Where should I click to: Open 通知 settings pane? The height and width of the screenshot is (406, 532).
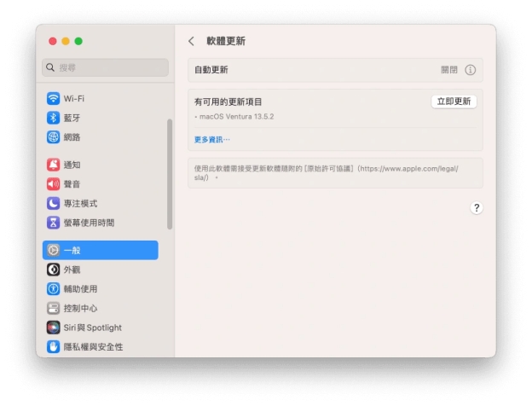coord(72,165)
